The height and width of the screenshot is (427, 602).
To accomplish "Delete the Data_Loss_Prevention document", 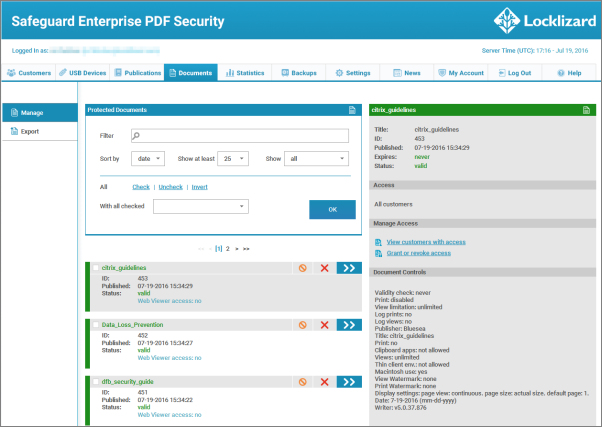I will click(324, 325).
